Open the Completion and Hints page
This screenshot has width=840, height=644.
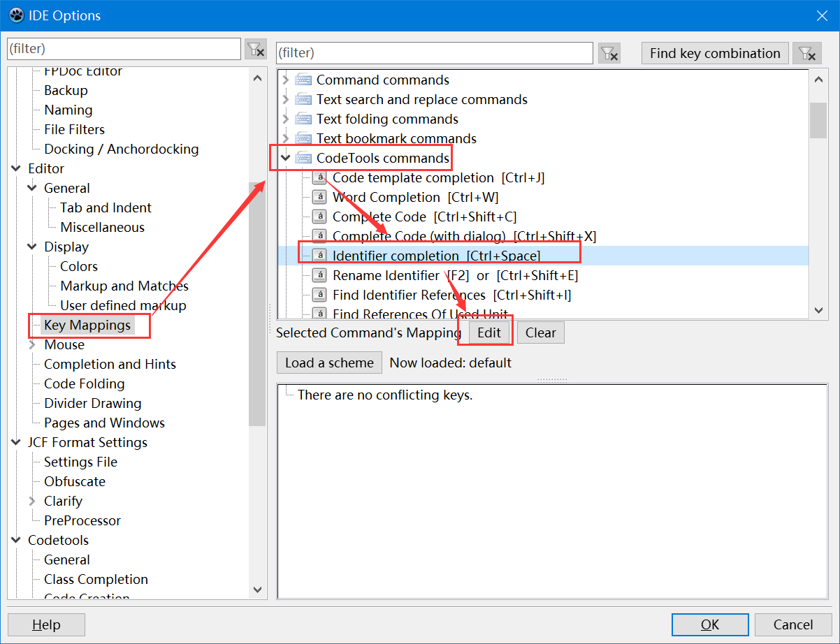pyautogui.click(x=110, y=365)
